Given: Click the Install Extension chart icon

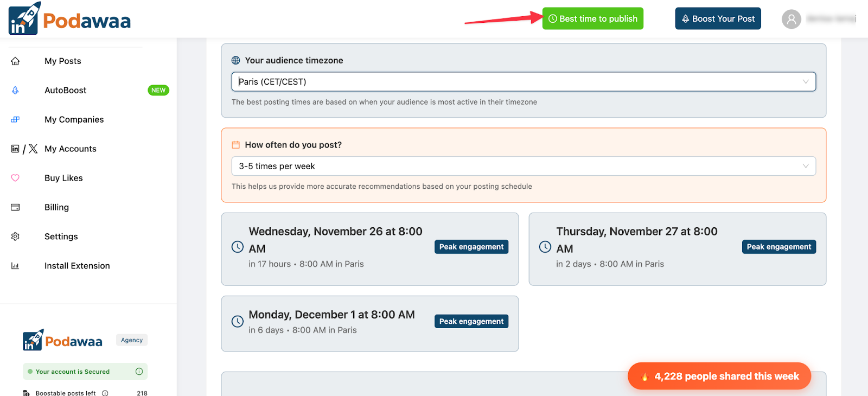Looking at the screenshot, I should [15, 265].
